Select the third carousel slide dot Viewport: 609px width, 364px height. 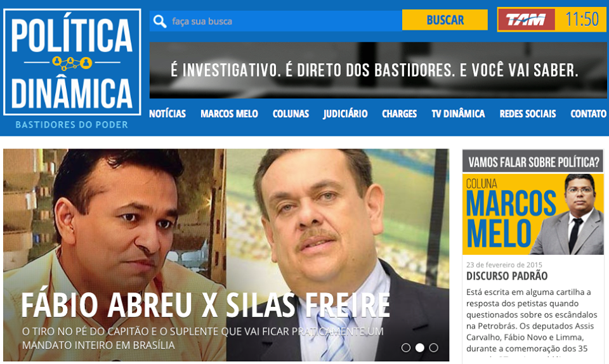(x=433, y=348)
